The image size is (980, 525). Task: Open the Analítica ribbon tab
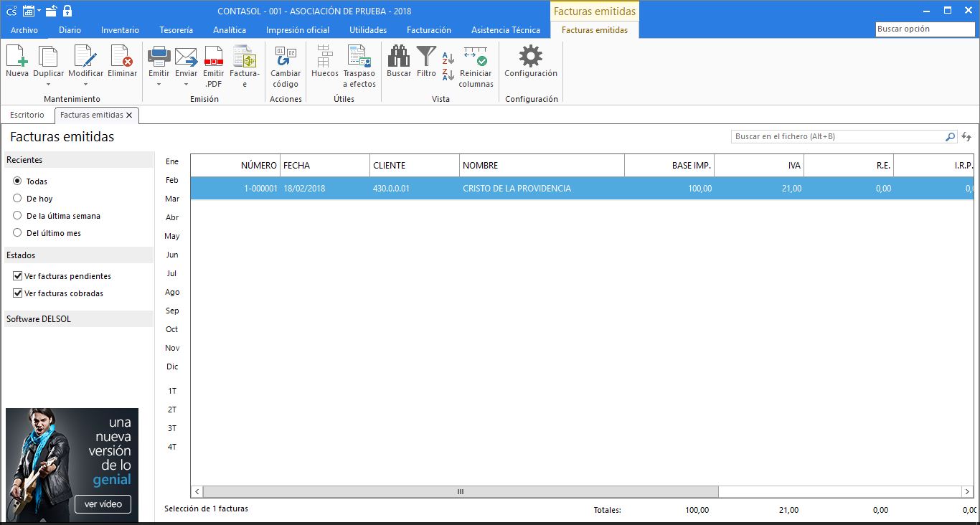pos(230,30)
